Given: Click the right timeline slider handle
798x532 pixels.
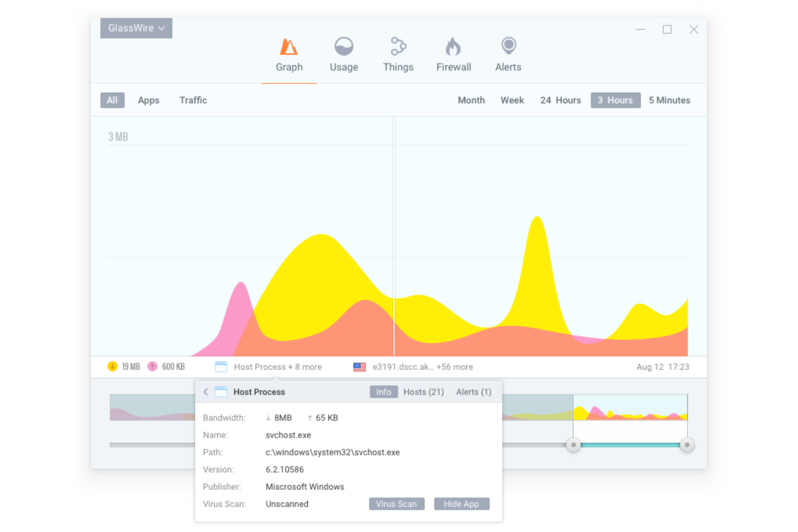Looking at the screenshot, I should coord(687,445).
